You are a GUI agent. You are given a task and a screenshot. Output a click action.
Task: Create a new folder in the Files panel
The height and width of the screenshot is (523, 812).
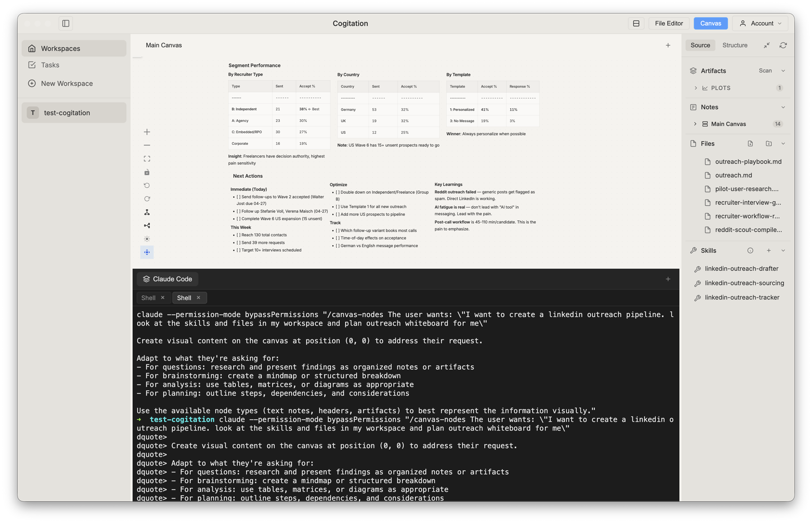tap(768, 143)
